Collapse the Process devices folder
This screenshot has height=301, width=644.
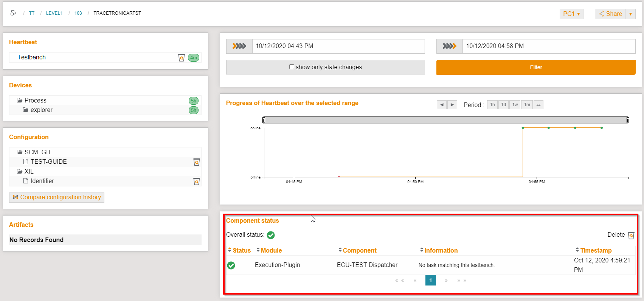[x=20, y=101]
